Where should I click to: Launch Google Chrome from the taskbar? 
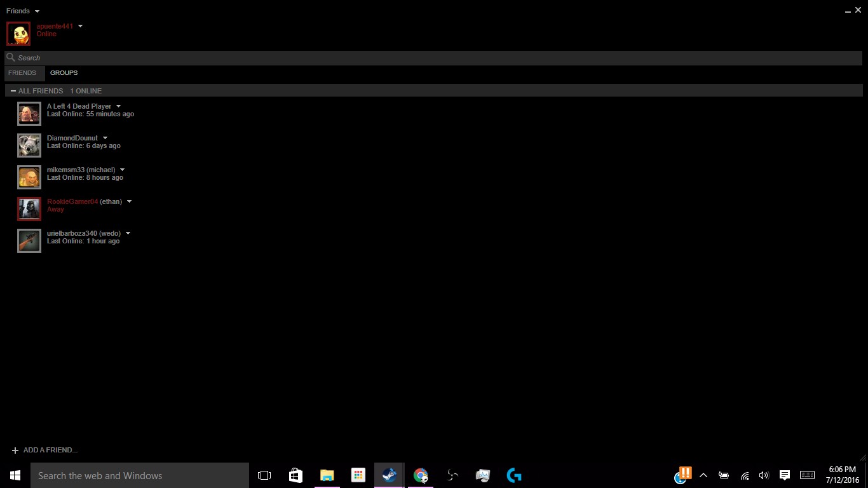click(420, 475)
